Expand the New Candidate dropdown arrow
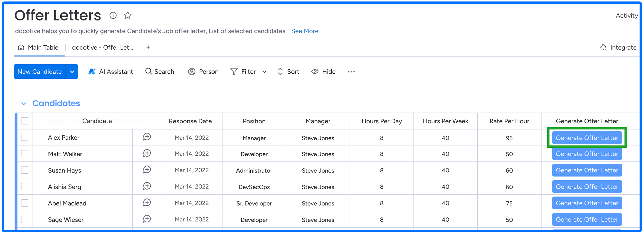This screenshot has width=644, height=234. [72, 72]
